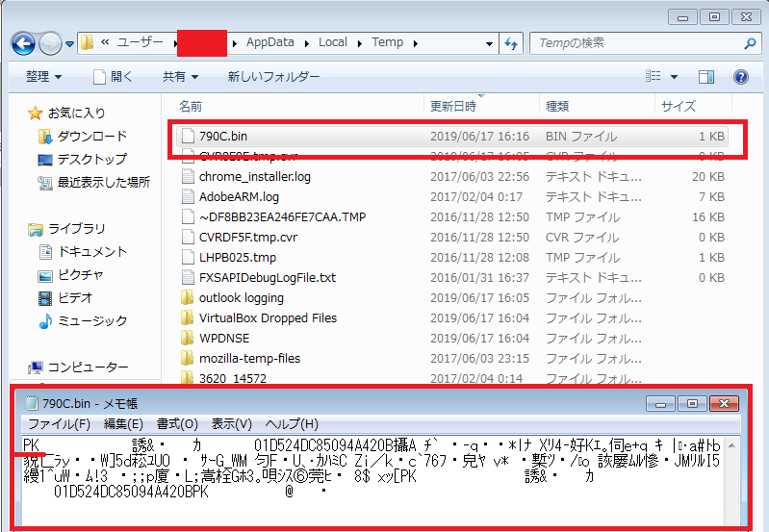Screen dimensions: 769x532
Task: Click inside the Notepad text area
Action: pos(373,479)
